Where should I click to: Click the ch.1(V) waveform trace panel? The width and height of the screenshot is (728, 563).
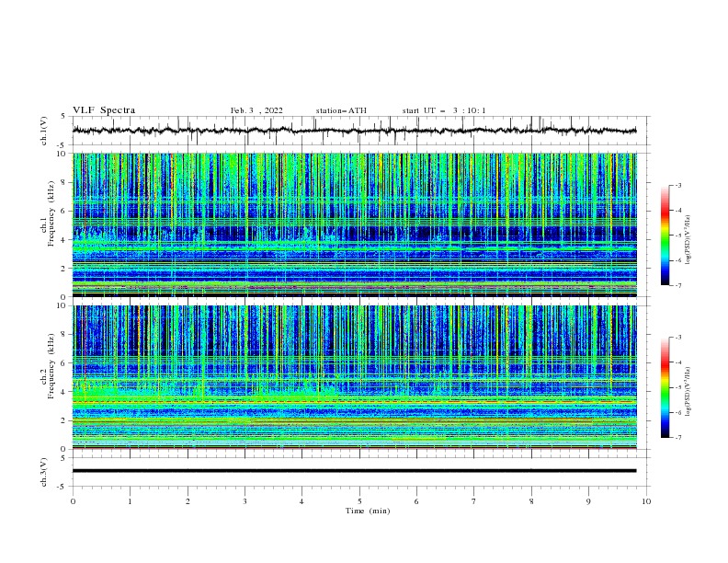360,131
